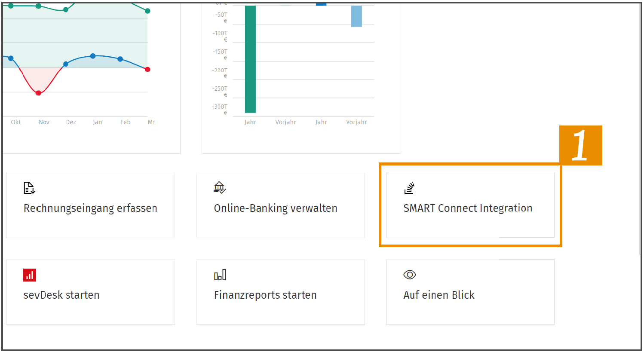This screenshot has height=352, width=644.
Task: Click the bar chart icon on Finanzreports tile
Action: (x=220, y=275)
